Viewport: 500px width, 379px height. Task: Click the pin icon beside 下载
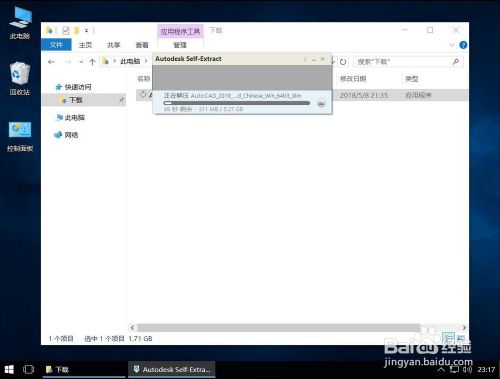click(121, 100)
